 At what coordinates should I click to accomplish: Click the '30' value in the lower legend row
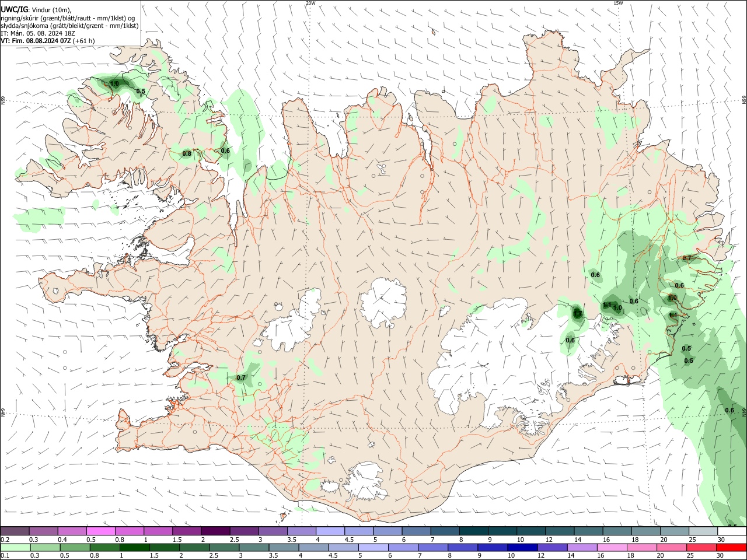coord(721,556)
